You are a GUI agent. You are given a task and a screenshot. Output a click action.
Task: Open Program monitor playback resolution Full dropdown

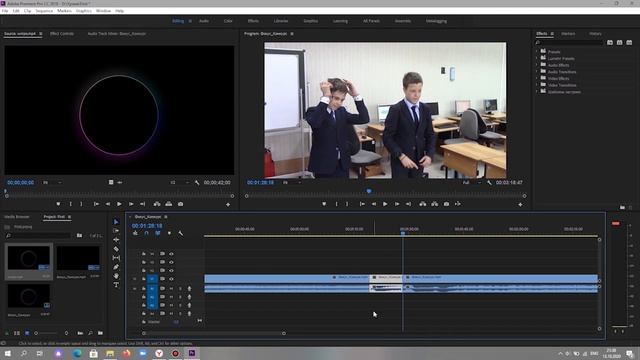(x=471, y=182)
